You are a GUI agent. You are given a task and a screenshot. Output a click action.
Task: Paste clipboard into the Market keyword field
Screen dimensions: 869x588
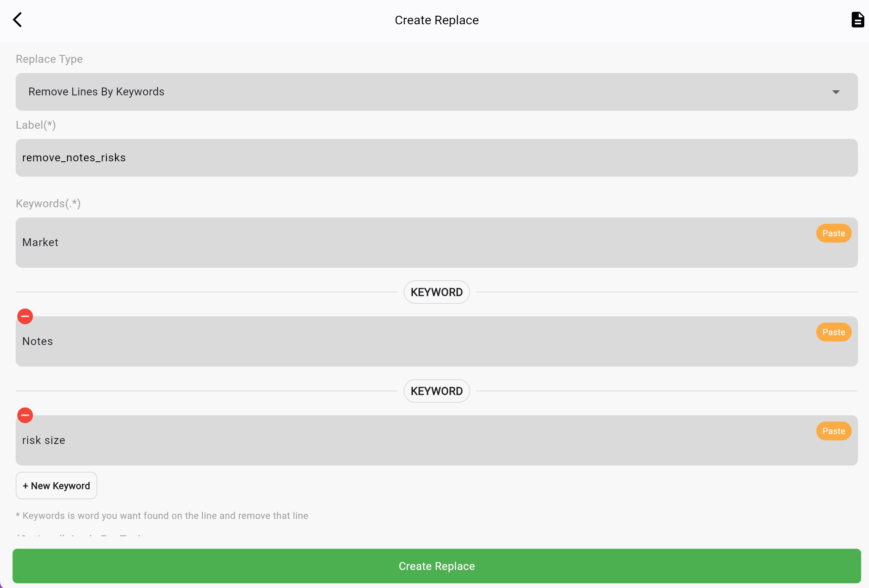tap(834, 233)
